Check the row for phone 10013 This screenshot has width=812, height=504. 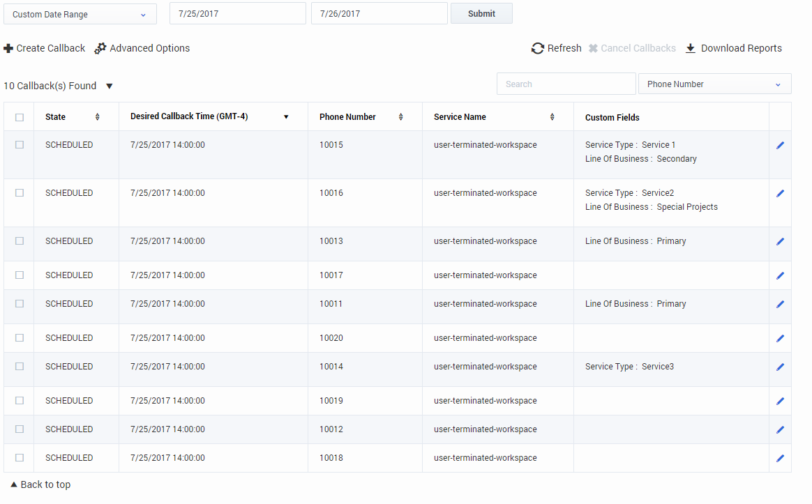point(20,241)
